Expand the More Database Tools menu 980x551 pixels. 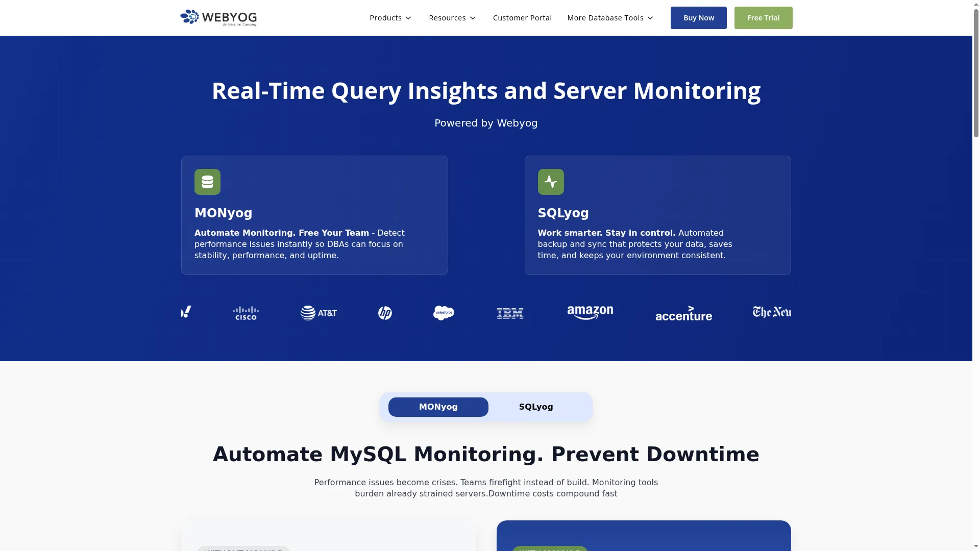(x=610, y=18)
